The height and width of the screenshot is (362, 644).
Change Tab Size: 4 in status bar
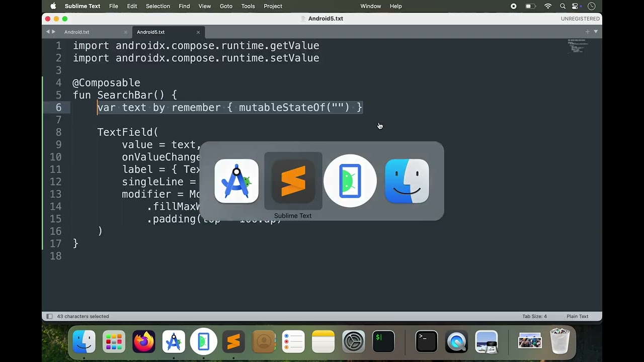[534, 316]
